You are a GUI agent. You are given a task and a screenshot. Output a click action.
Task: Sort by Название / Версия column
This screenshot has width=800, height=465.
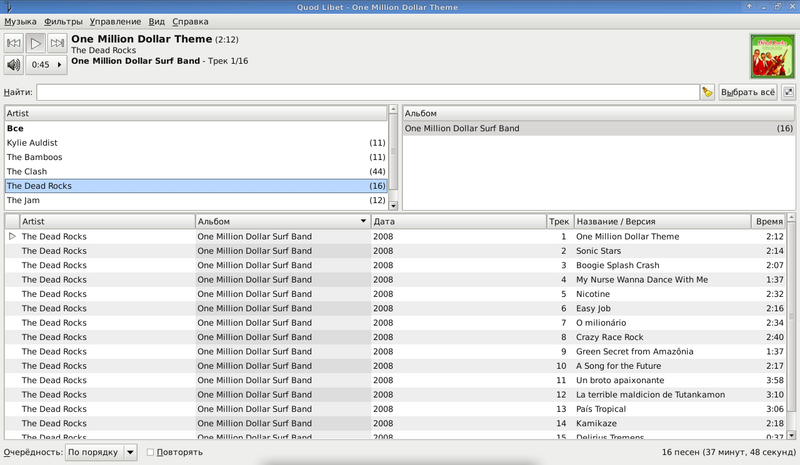[662, 222]
